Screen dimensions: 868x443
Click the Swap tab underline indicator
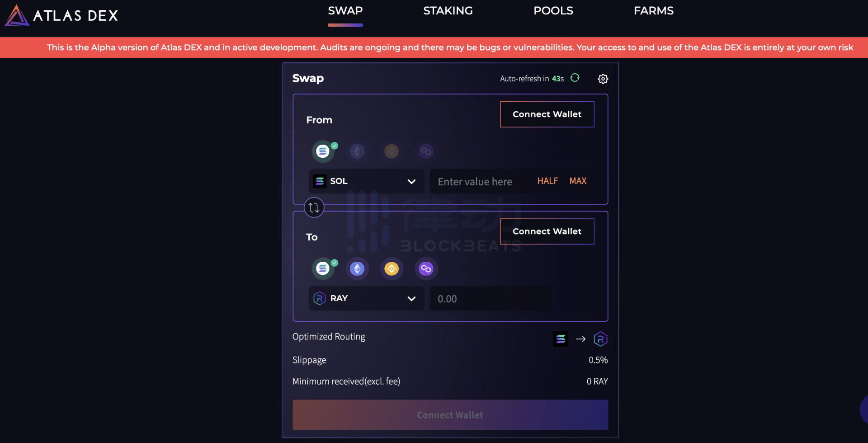click(345, 26)
